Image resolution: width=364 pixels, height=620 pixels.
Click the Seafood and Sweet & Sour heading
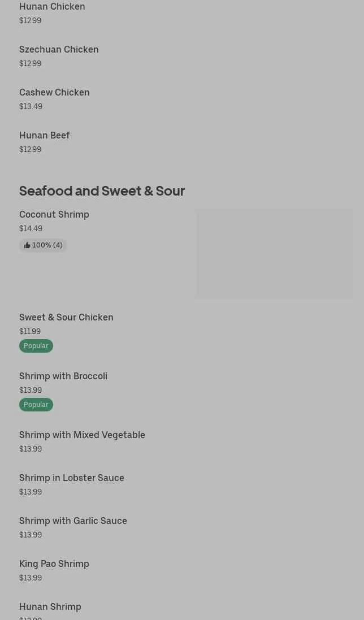click(x=102, y=191)
